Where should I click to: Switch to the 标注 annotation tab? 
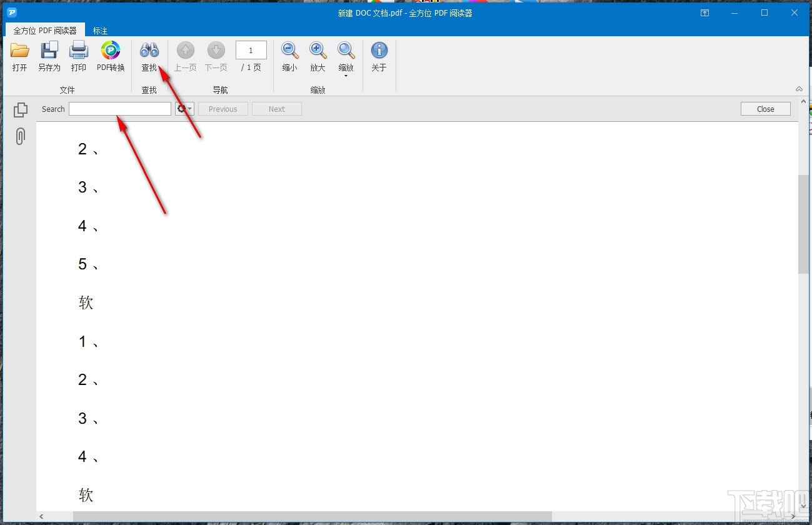[101, 30]
